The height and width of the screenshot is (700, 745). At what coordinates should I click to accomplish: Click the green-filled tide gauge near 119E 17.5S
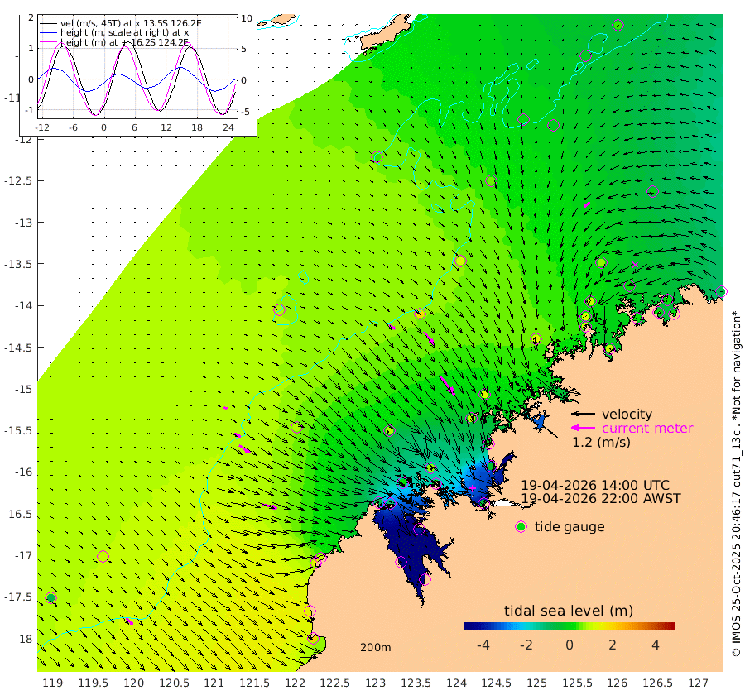click(50, 597)
